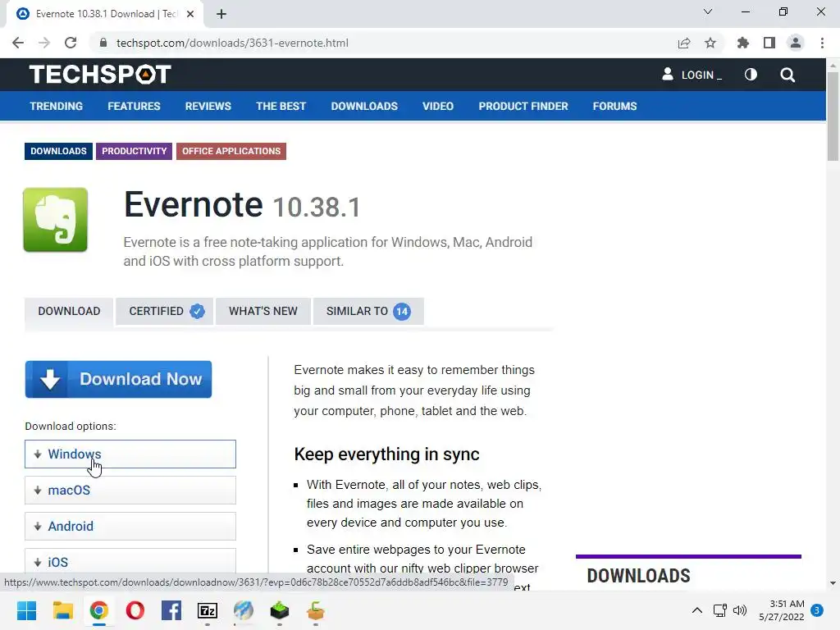Open Facebook taskbar icon
This screenshot has width=840, height=630.
click(x=171, y=610)
